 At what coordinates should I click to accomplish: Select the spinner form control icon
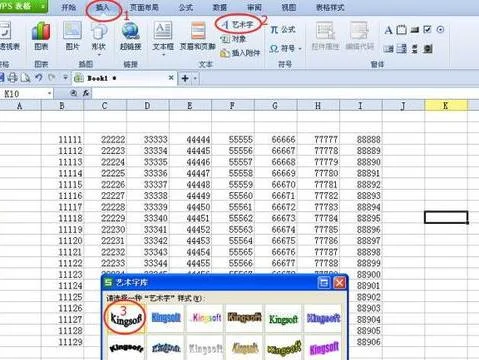[x=428, y=49]
